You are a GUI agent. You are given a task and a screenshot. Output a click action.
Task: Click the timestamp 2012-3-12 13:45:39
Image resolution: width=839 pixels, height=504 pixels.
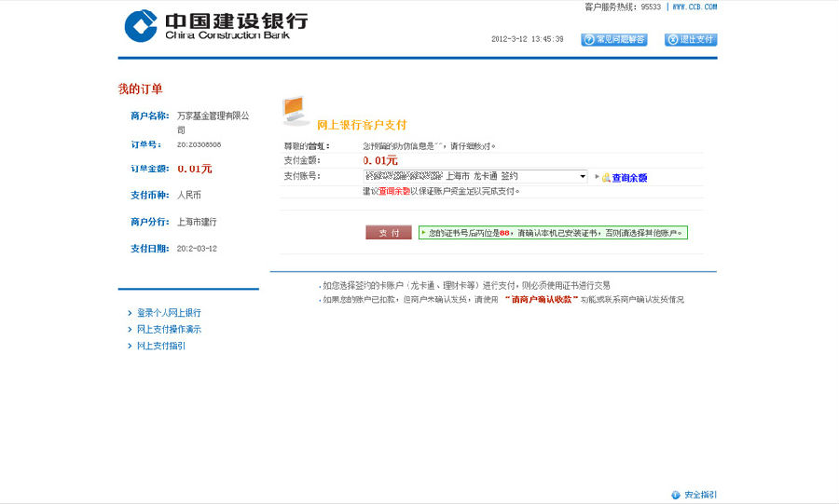click(527, 39)
